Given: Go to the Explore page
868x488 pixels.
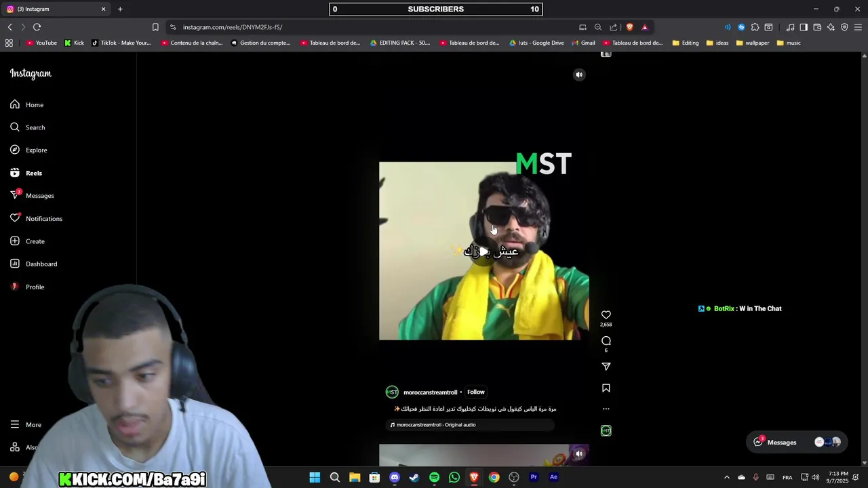Looking at the screenshot, I should click(x=28, y=150).
